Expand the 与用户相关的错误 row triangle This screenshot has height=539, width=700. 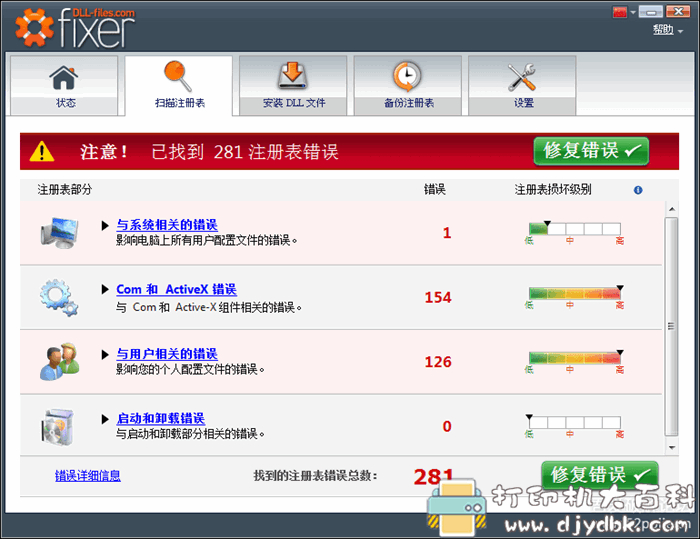tap(105, 355)
